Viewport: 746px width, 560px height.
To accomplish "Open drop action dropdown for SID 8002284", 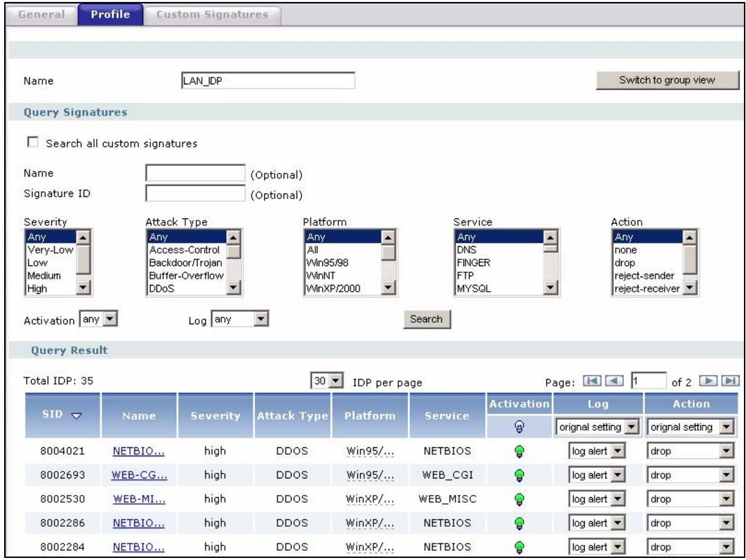I will click(x=690, y=547).
